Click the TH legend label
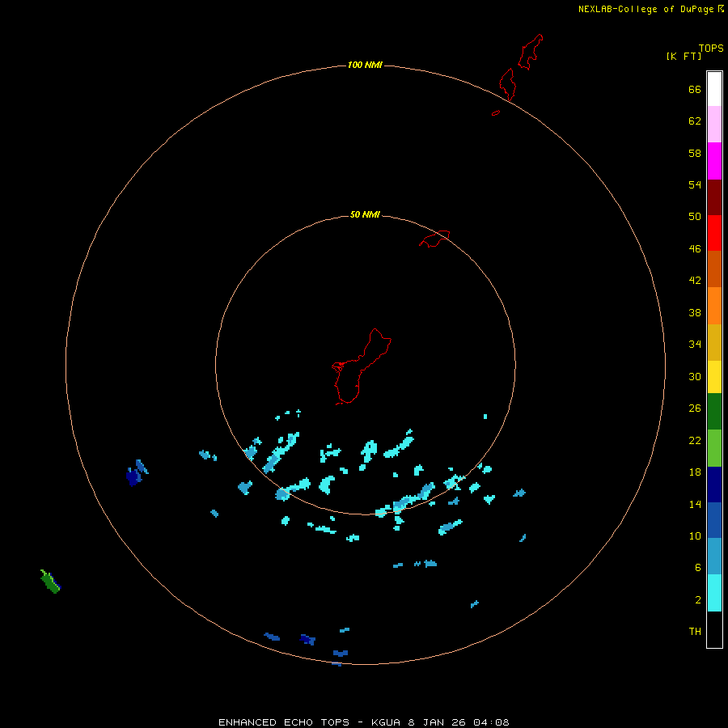This screenshot has height=728, width=728. click(x=695, y=632)
